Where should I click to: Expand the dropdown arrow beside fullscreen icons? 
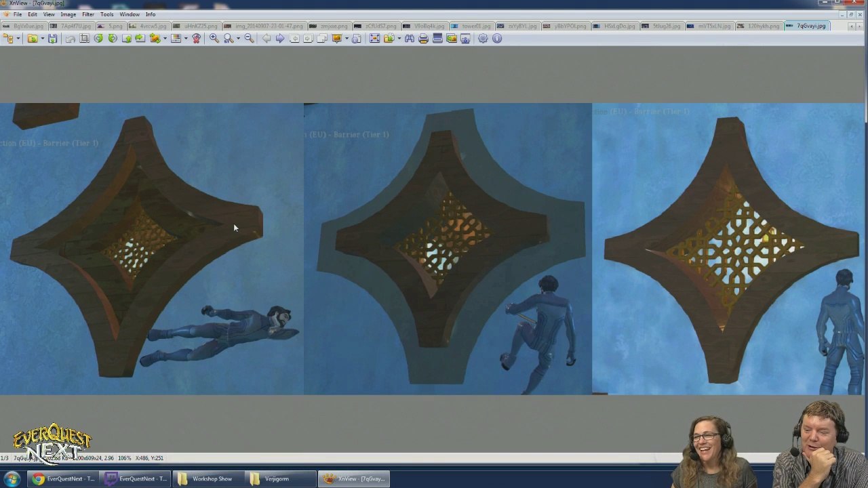[x=399, y=39]
